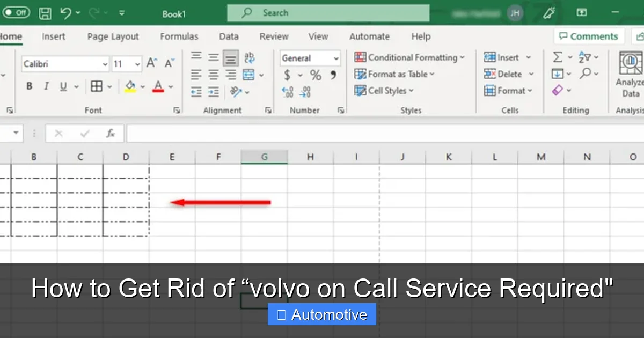Viewport: 644px width, 338px height.
Task: Toggle the AutoSave switch off/on
Action: (x=16, y=13)
